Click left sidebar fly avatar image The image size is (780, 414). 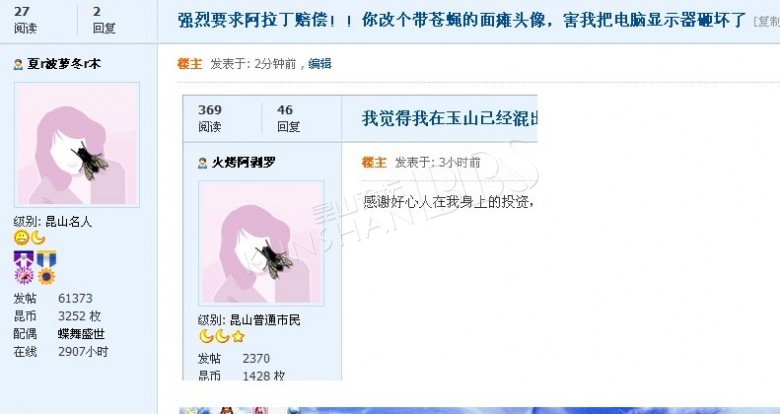77,145
